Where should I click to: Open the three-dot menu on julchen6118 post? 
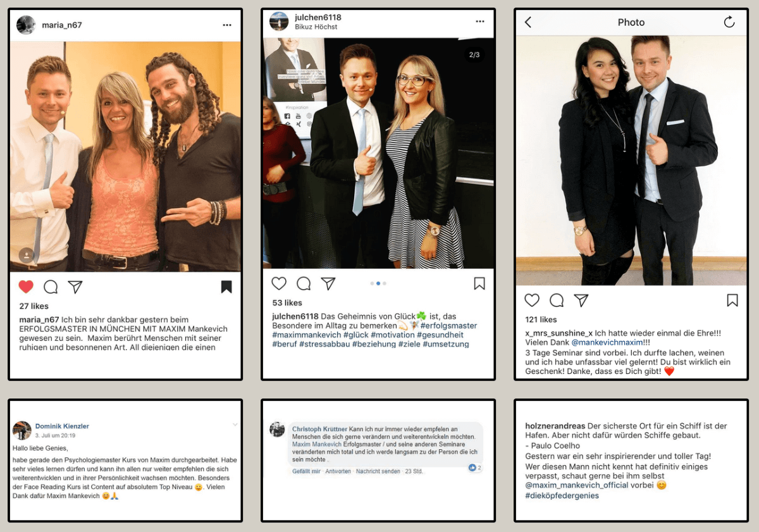tap(480, 22)
